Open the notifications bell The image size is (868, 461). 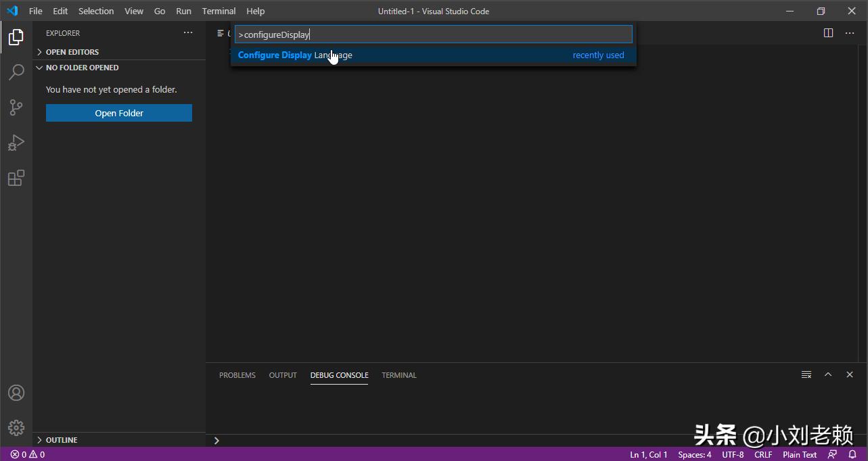[851, 454]
